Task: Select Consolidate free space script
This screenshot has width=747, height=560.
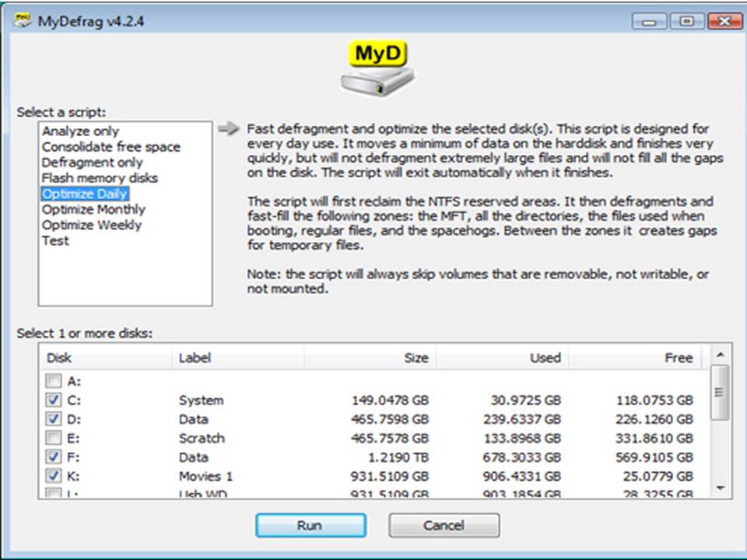Action: (x=111, y=147)
